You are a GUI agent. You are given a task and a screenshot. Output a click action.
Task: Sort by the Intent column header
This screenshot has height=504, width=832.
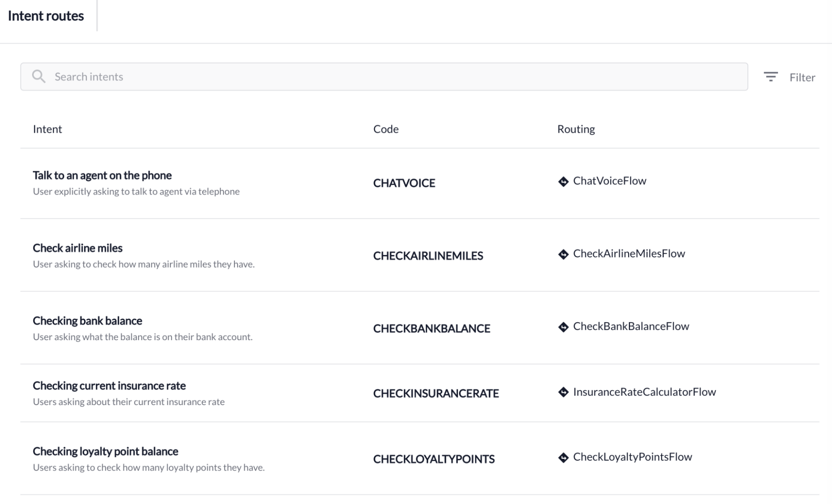click(x=47, y=129)
